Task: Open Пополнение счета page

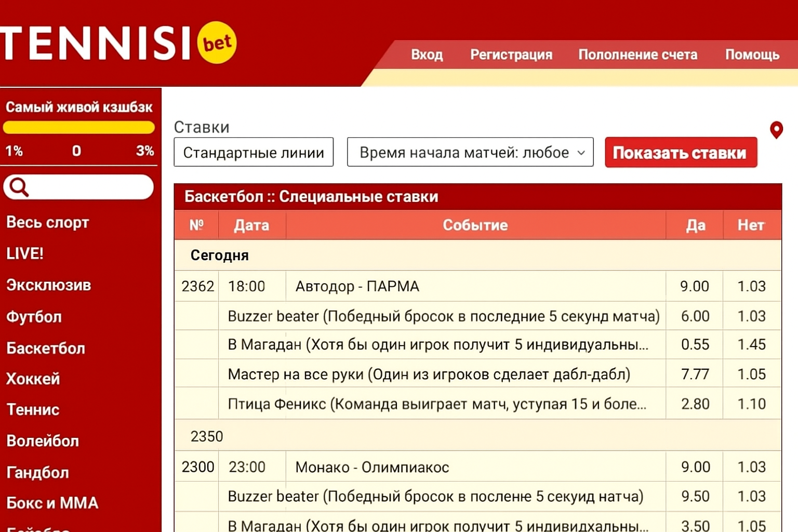Action: 638,55
